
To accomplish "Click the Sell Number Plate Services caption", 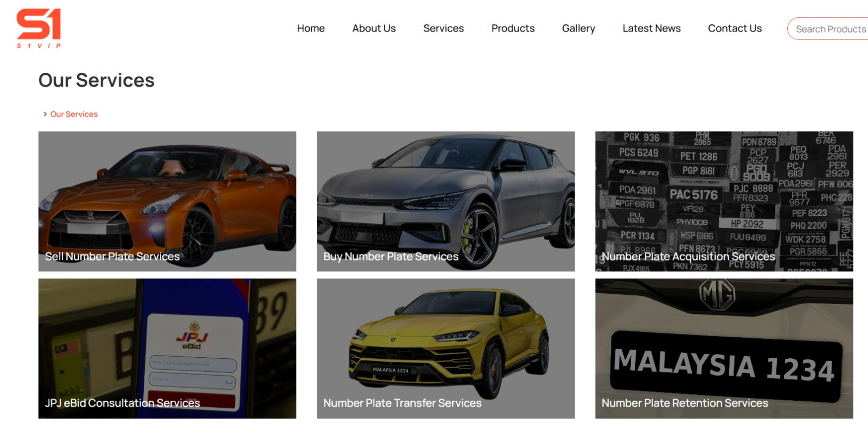I will point(112,256).
